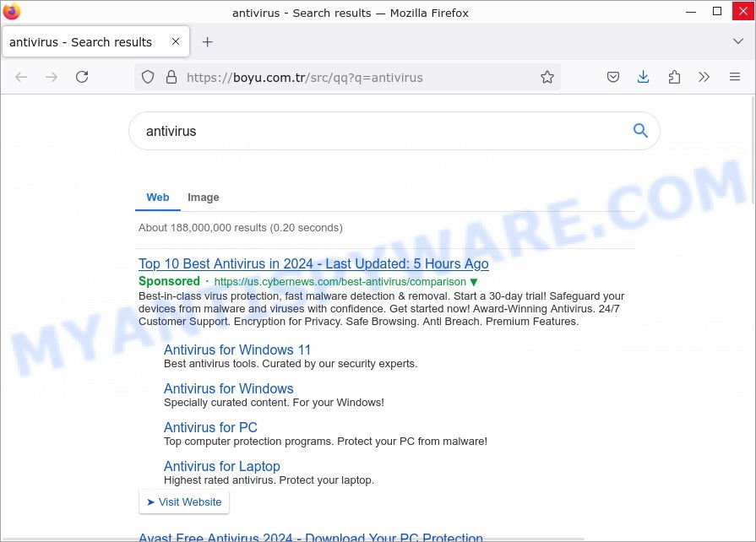Screen dimensions: 756x542
Task: Click the Visit Website button
Action: [x=183, y=502]
